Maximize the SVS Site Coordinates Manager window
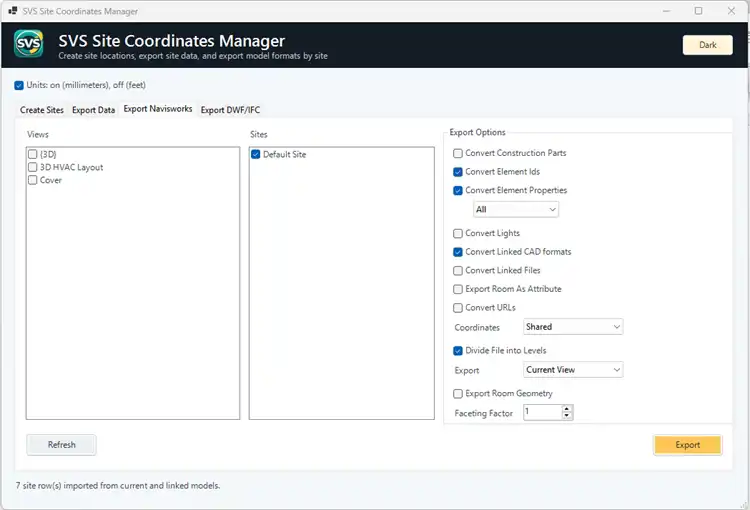The height and width of the screenshot is (510, 750). click(698, 11)
